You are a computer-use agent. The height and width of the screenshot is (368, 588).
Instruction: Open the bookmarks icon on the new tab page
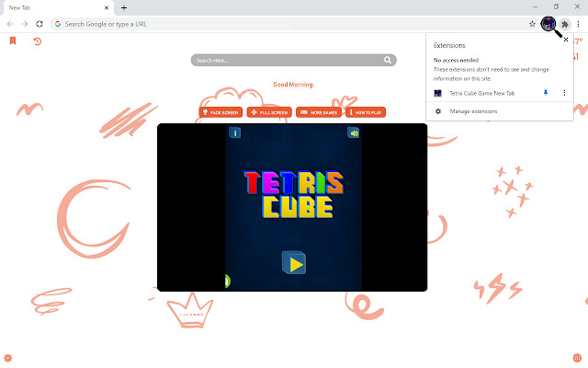pos(13,40)
